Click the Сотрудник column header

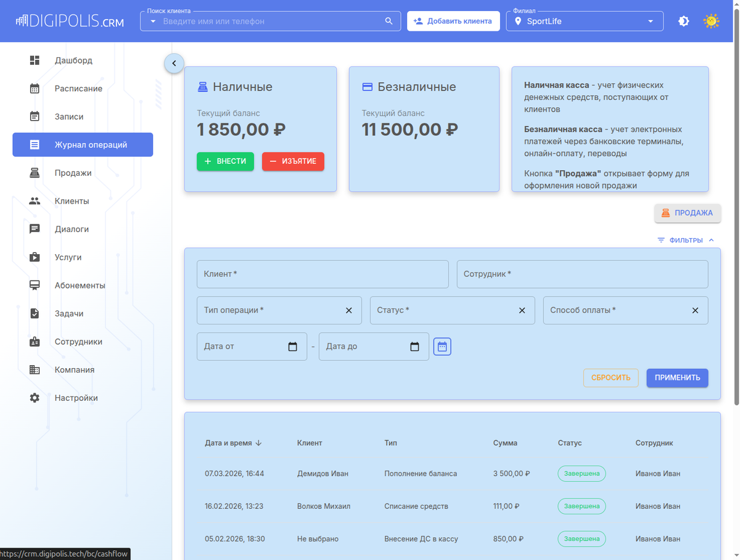tap(654, 443)
